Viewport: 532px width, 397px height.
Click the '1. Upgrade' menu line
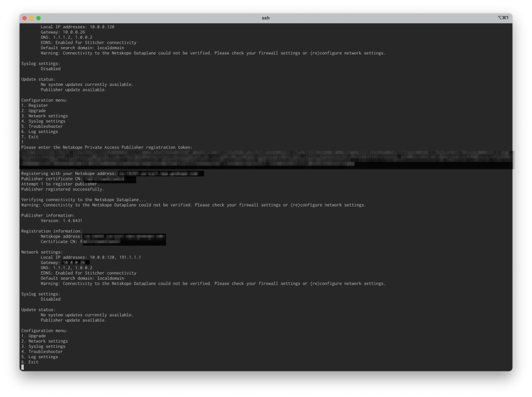pyautogui.click(x=33, y=336)
